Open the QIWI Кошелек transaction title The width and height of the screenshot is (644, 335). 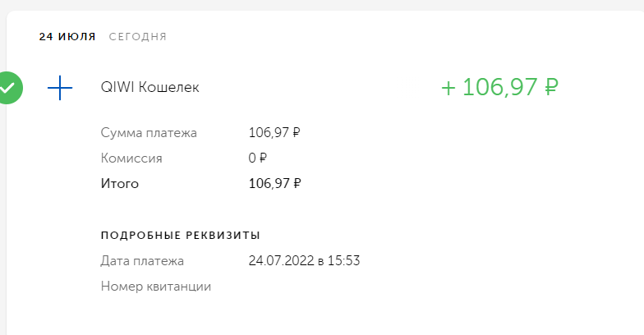point(149,87)
